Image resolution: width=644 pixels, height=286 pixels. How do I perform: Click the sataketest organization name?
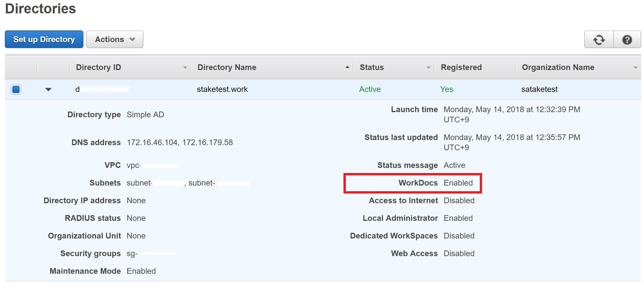539,89
